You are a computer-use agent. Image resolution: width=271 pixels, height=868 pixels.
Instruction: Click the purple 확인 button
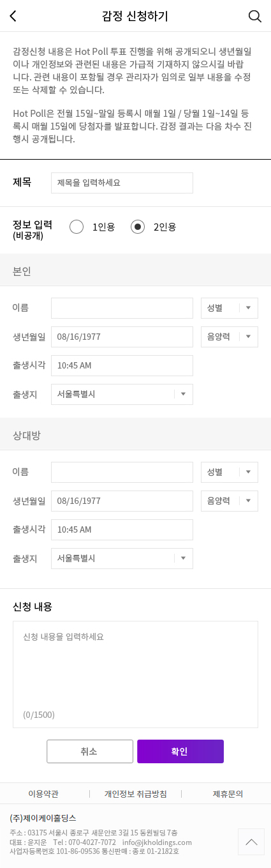(x=180, y=752)
